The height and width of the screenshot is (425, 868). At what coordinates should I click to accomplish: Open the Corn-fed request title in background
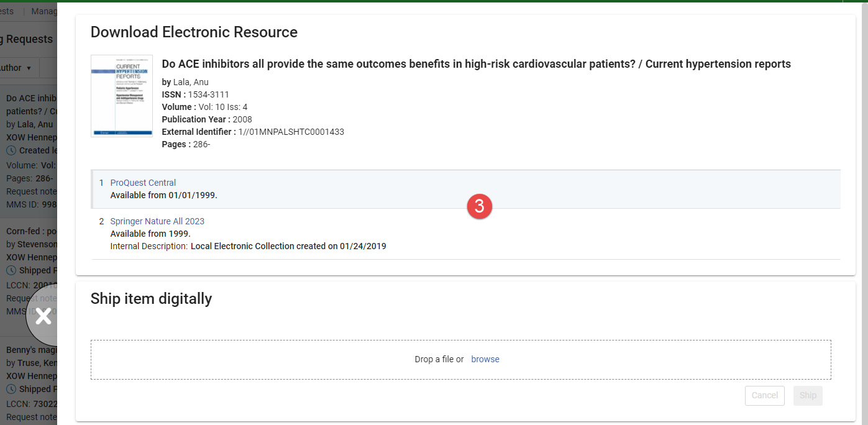(32, 231)
